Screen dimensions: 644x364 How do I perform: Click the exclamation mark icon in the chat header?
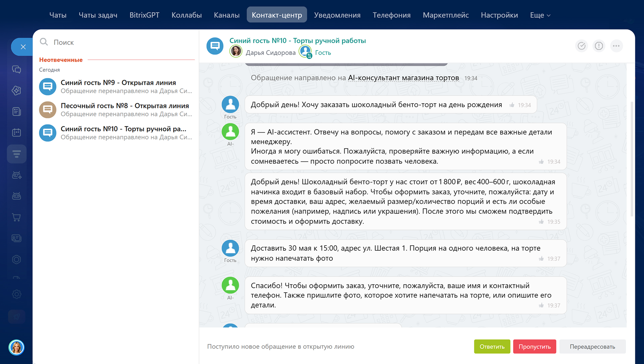pyautogui.click(x=599, y=46)
